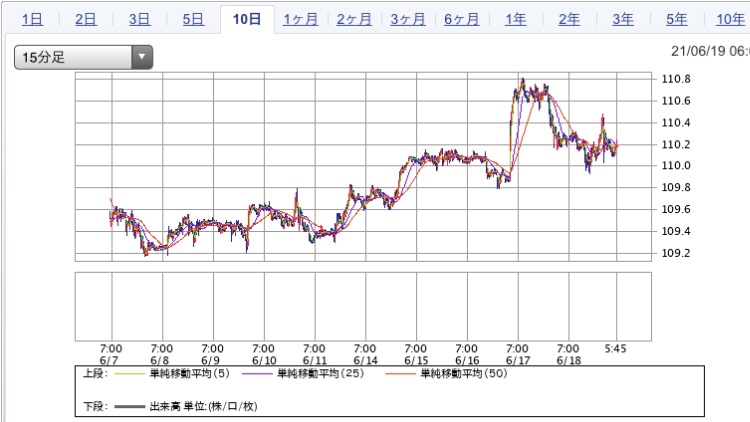This screenshot has width=750, height=422.
Task: Open the 3年 range link
Action: click(623, 19)
